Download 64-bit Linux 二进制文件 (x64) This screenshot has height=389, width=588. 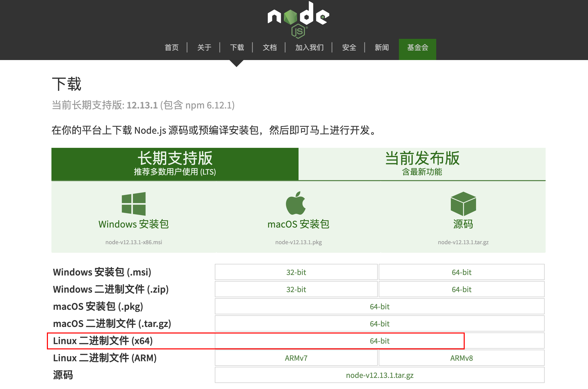pos(380,341)
